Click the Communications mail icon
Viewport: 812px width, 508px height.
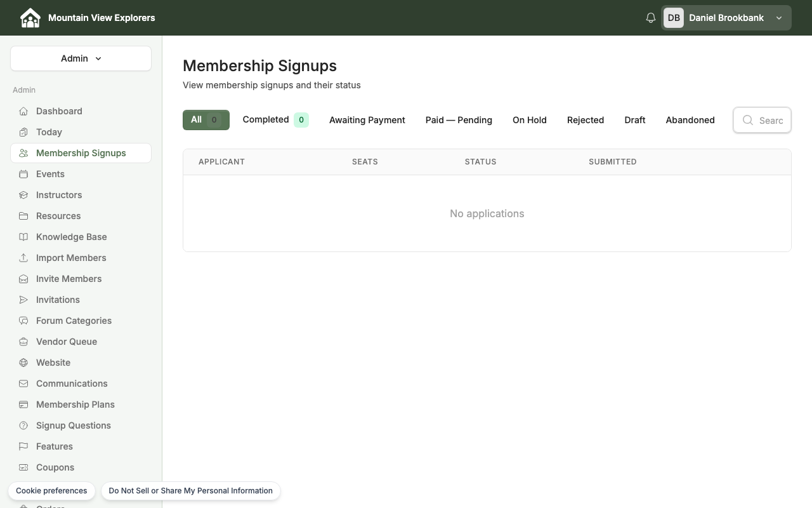click(x=23, y=384)
